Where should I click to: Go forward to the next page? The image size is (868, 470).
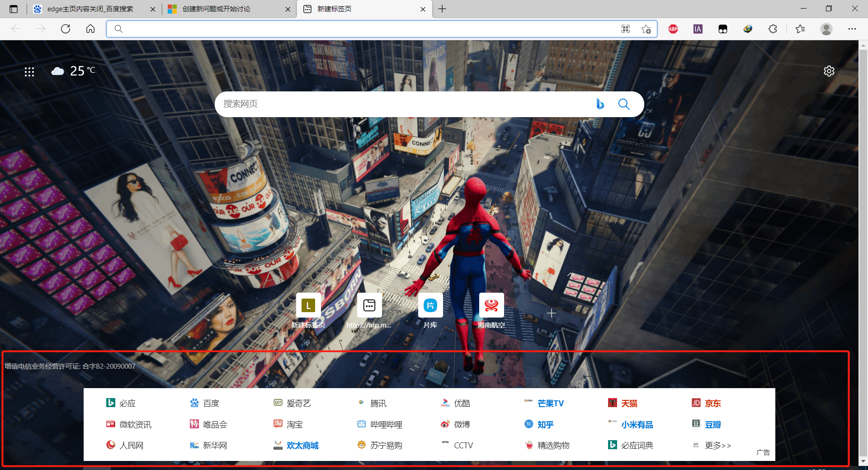point(41,29)
